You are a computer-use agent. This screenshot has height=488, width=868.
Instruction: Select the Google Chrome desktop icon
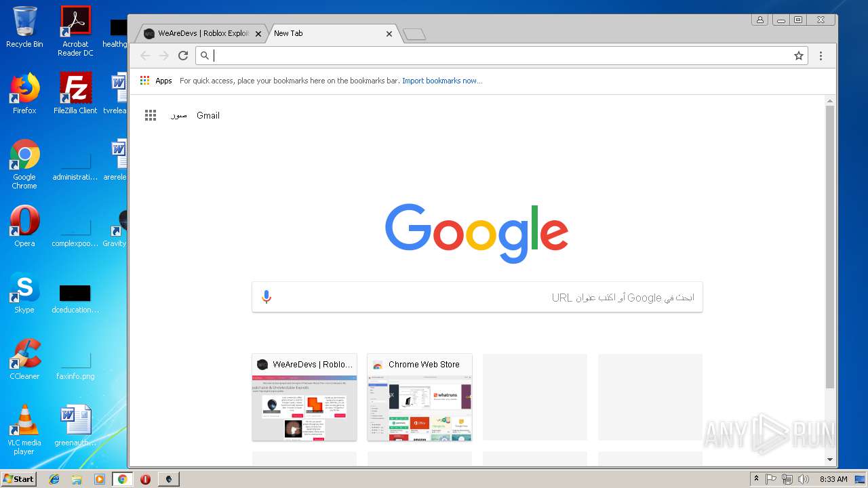pos(24,164)
